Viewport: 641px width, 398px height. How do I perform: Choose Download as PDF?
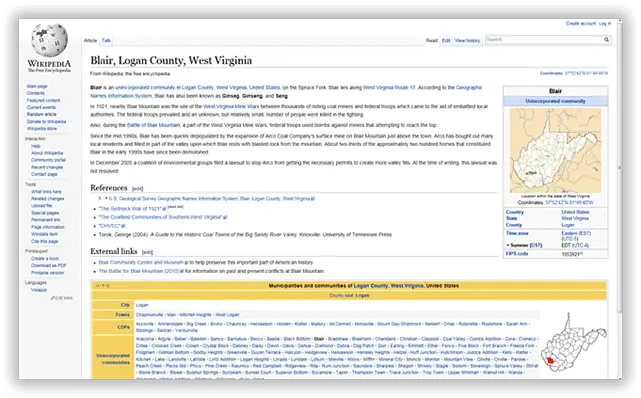coord(49,266)
